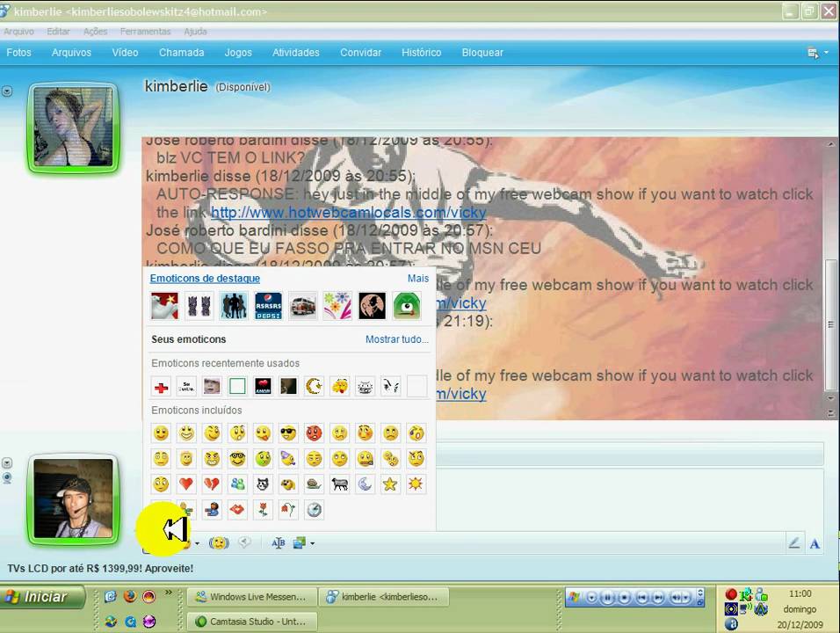Image resolution: width=840 pixels, height=633 pixels.
Task: Click Mostrar tudo... for your emoticons
Action: [x=397, y=339]
